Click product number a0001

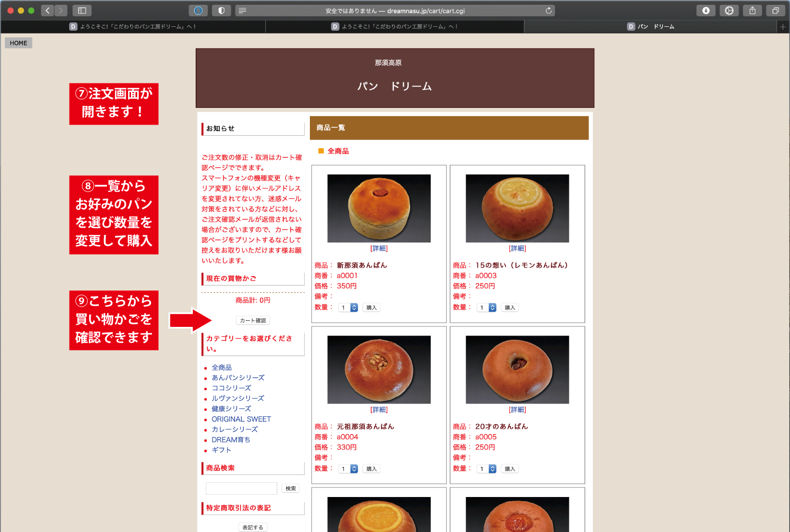click(347, 276)
